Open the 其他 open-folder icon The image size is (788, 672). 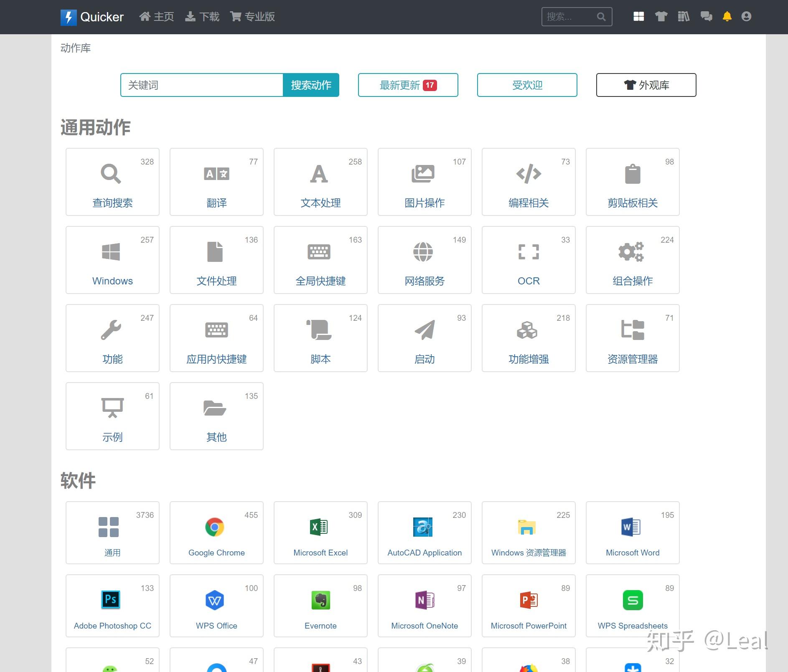coord(215,408)
